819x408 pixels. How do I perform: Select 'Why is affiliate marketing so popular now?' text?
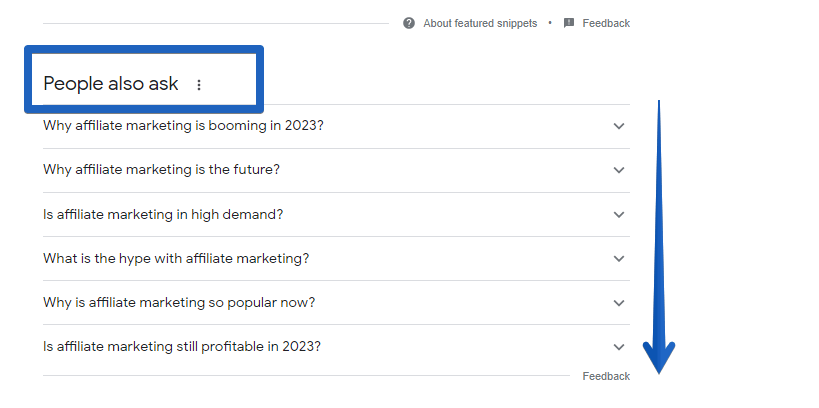coord(179,303)
